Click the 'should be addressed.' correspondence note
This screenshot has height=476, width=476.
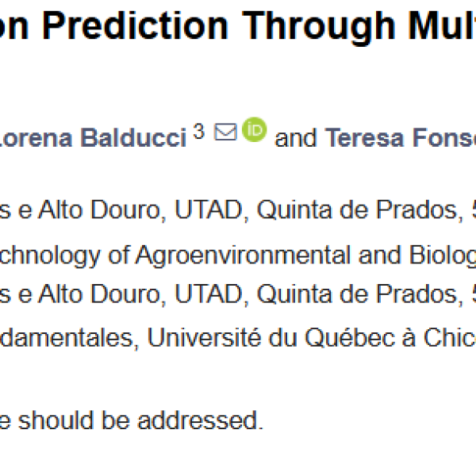pyautogui.click(x=140, y=420)
